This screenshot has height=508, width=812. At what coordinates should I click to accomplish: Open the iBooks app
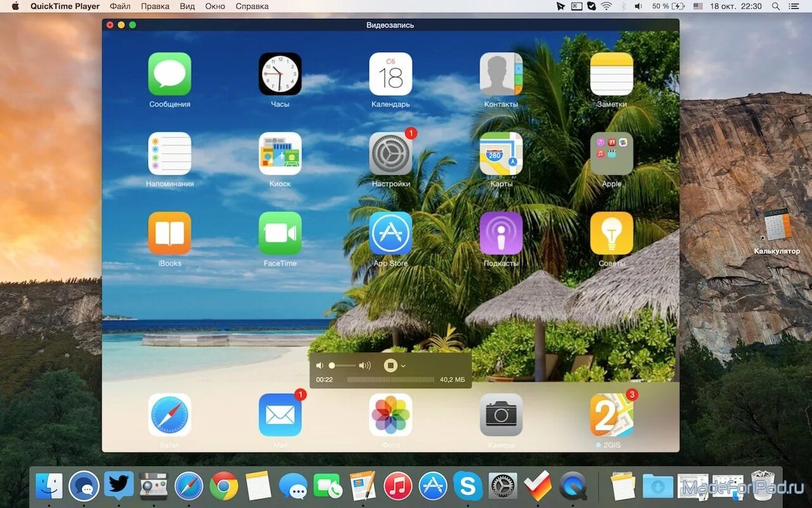pos(169,233)
